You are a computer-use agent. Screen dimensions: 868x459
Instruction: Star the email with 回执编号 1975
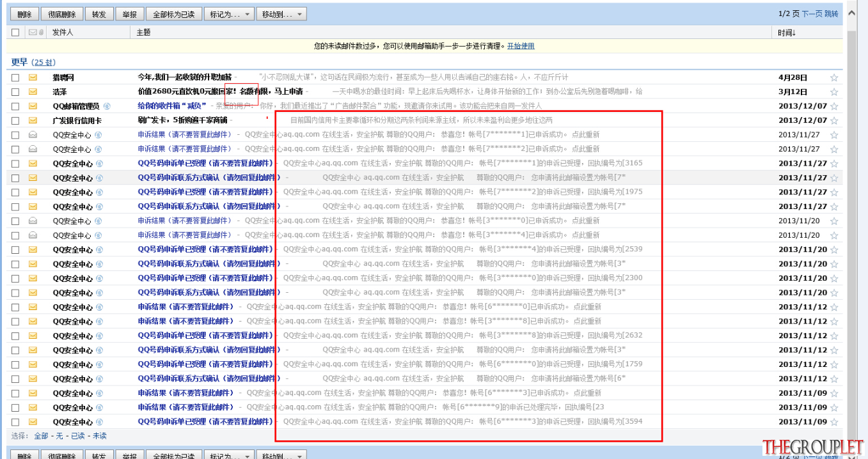[x=834, y=192]
